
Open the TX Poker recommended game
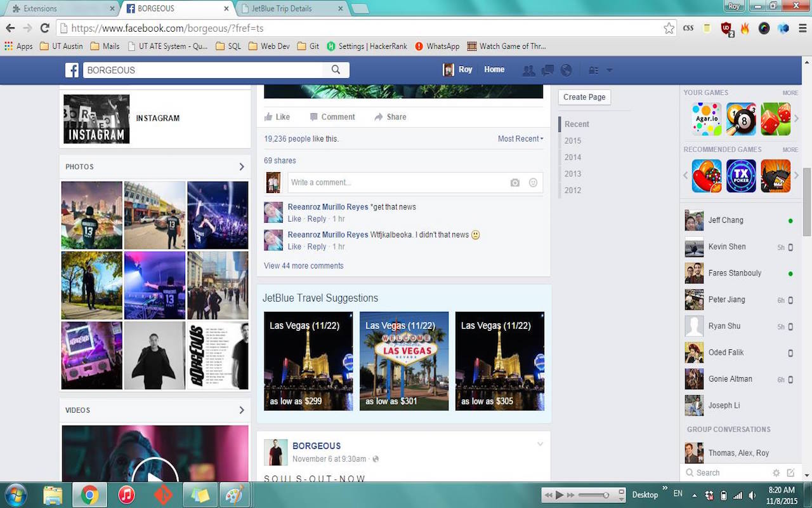741,176
